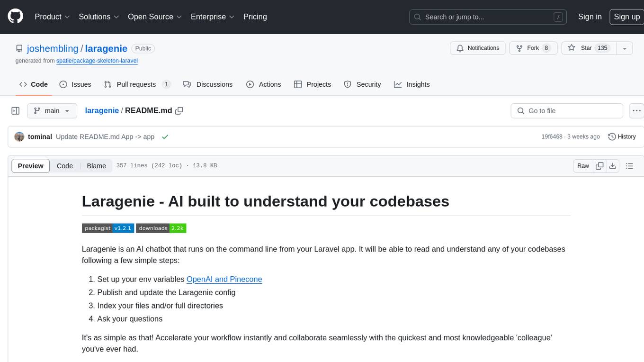Open the Update README.md commit message
This screenshot has width=644, height=362.
(105, 136)
